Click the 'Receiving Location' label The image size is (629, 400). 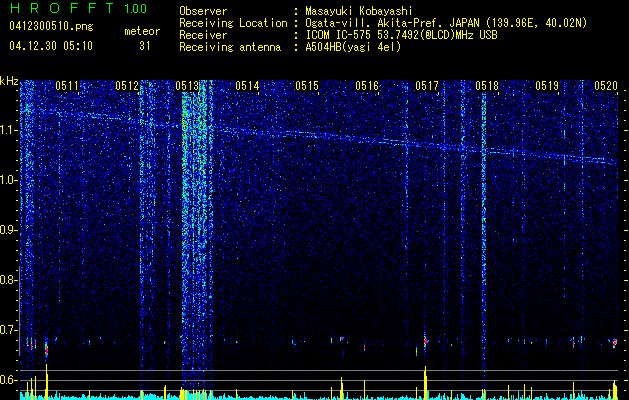[x=233, y=23]
